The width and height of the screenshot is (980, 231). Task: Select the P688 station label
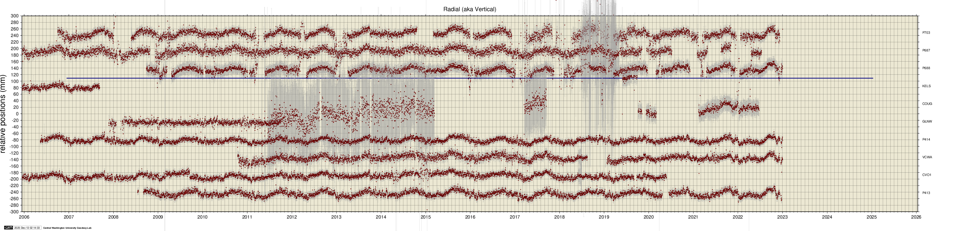(926, 68)
